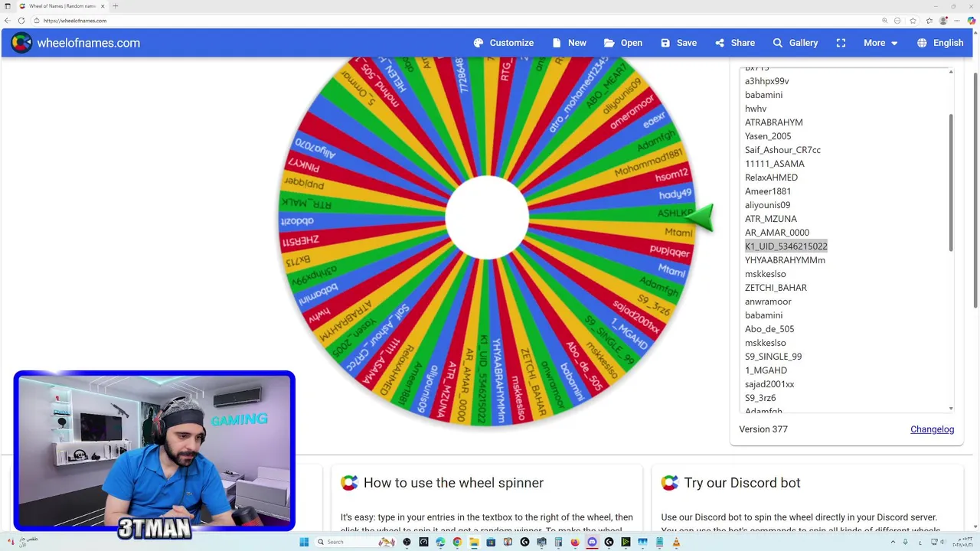The width and height of the screenshot is (980, 551).
Task: Open the Copilot icon in browser toolbar
Action: click(972, 21)
